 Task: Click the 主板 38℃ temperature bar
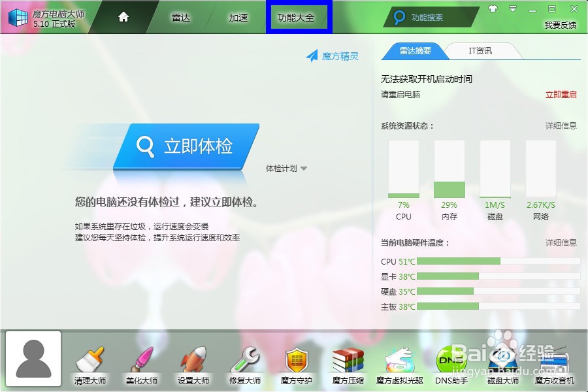click(498, 306)
